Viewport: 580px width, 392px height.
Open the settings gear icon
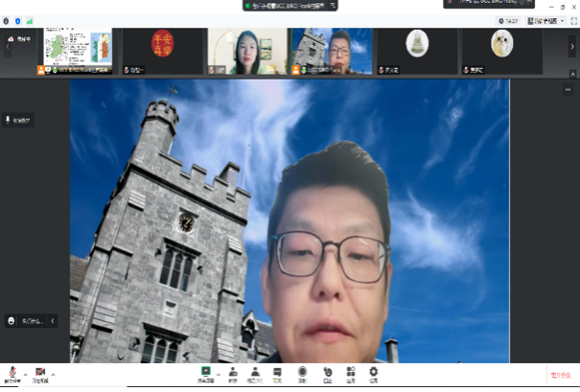[x=374, y=372]
